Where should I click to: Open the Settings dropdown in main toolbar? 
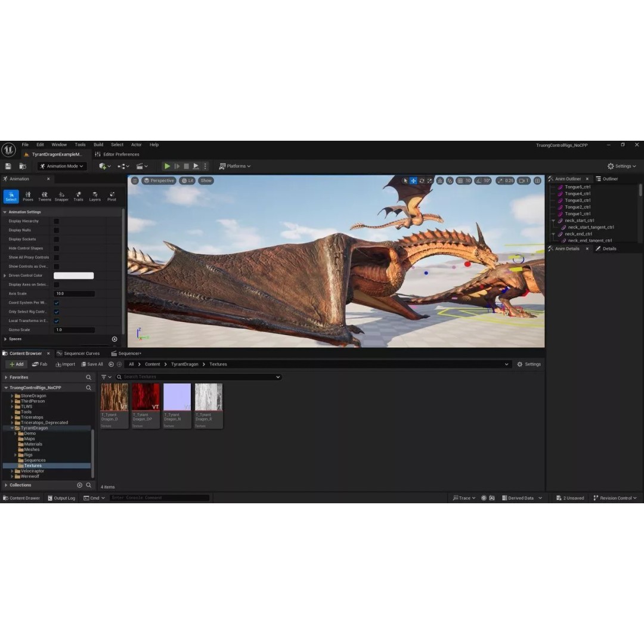[621, 166]
